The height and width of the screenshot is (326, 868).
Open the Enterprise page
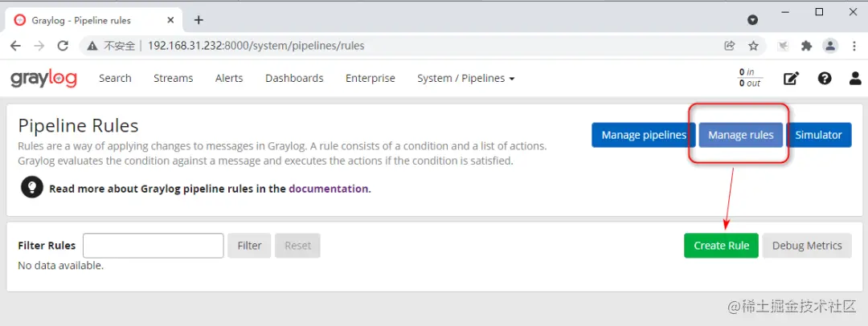pos(371,79)
